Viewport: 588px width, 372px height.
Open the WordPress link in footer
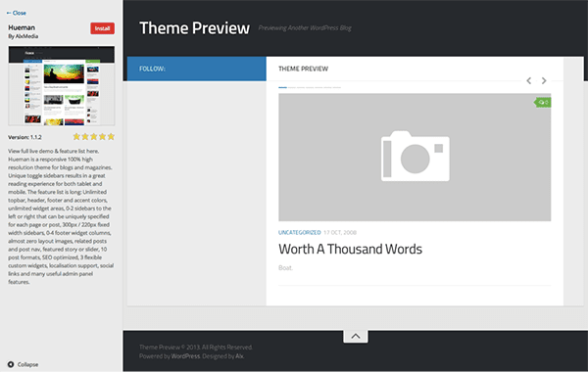(x=185, y=356)
